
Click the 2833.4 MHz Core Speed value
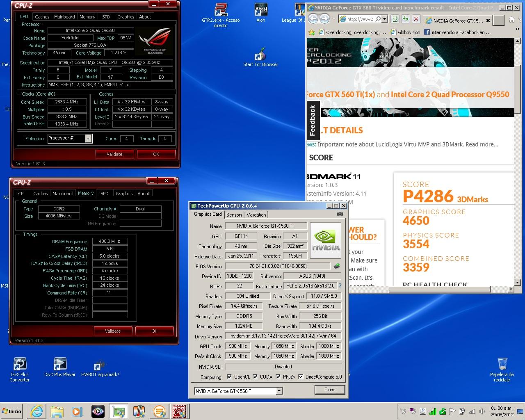(66, 102)
